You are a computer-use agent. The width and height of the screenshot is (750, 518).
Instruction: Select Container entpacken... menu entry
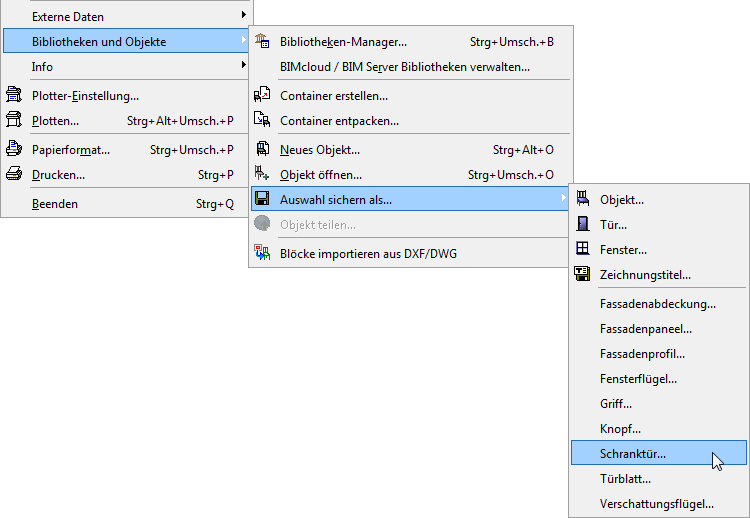(411, 121)
